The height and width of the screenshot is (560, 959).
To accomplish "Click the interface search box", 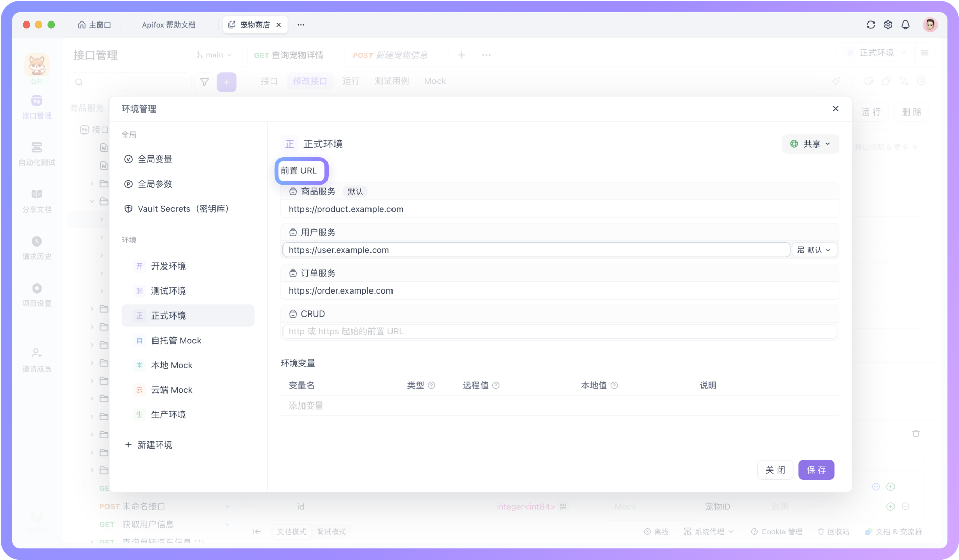I will click(x=130, y=82).
